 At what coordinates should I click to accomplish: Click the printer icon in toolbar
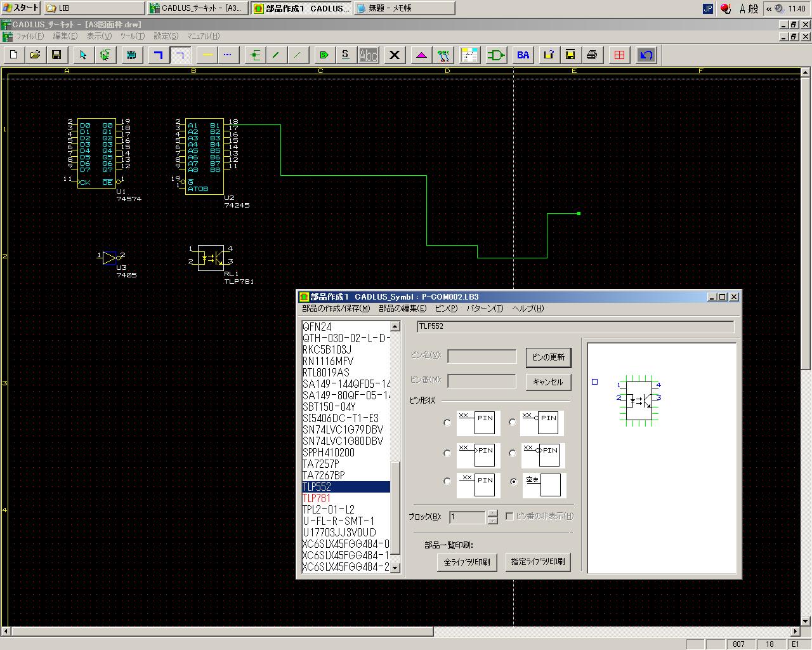point(592,55)
